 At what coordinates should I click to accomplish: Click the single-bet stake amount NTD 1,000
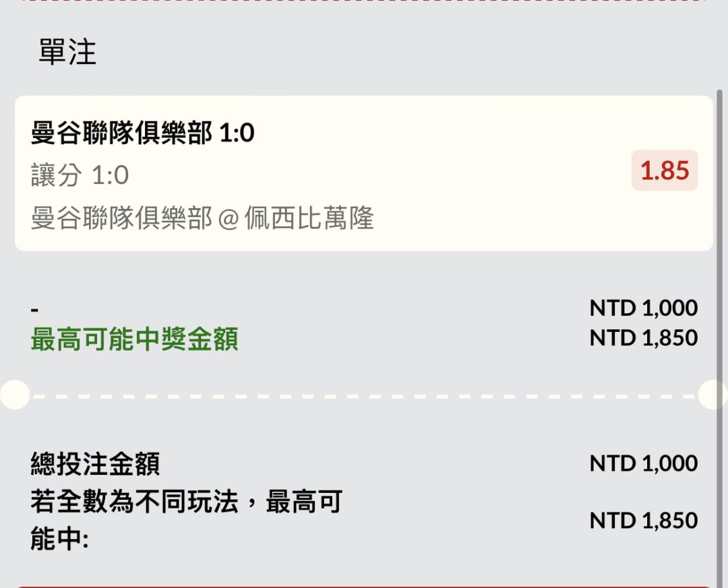643,308
